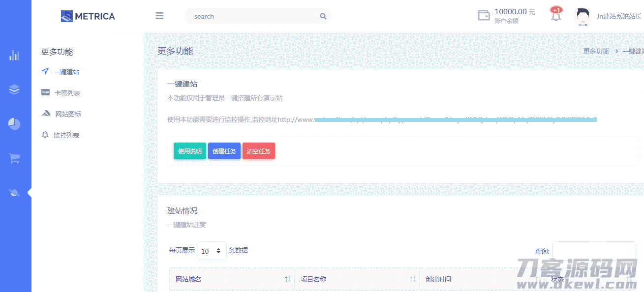644x292 pixels.
Task: Open the shopping cart icon in the sidebar
Action: (15, 158)
